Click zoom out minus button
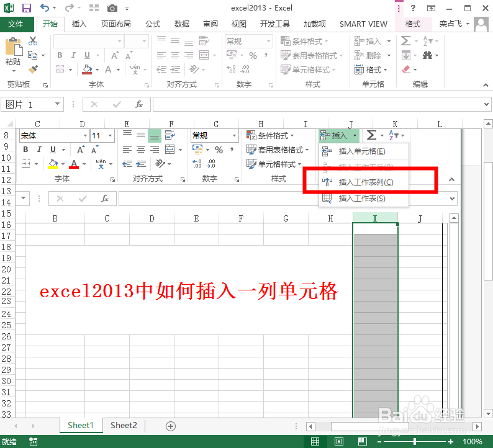 click(379, 441)
